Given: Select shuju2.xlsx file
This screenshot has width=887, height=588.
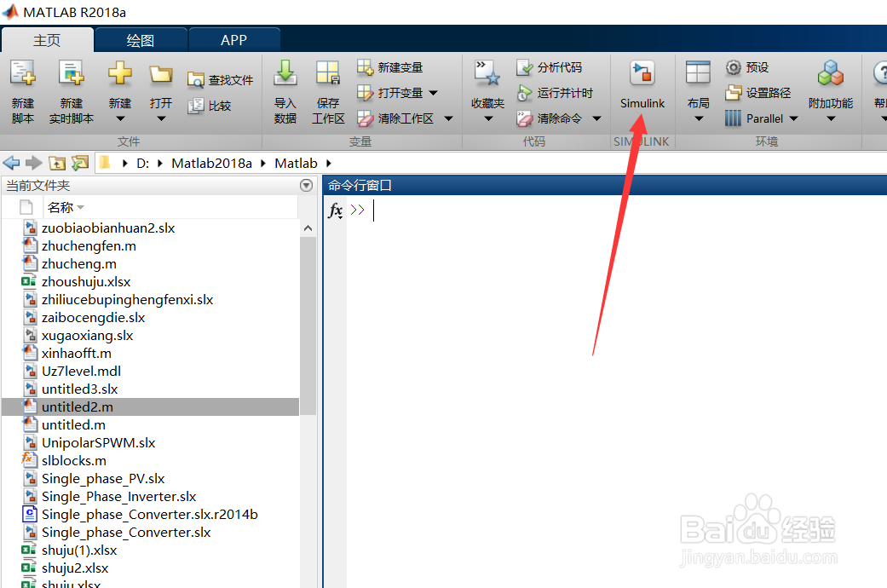Looking at the screenshot, I should click(x=75, y=568).
